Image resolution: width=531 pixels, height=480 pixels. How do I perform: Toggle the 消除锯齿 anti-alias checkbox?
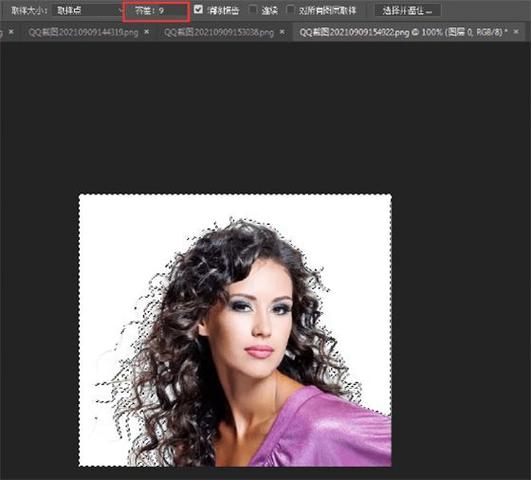coord(198,9)
